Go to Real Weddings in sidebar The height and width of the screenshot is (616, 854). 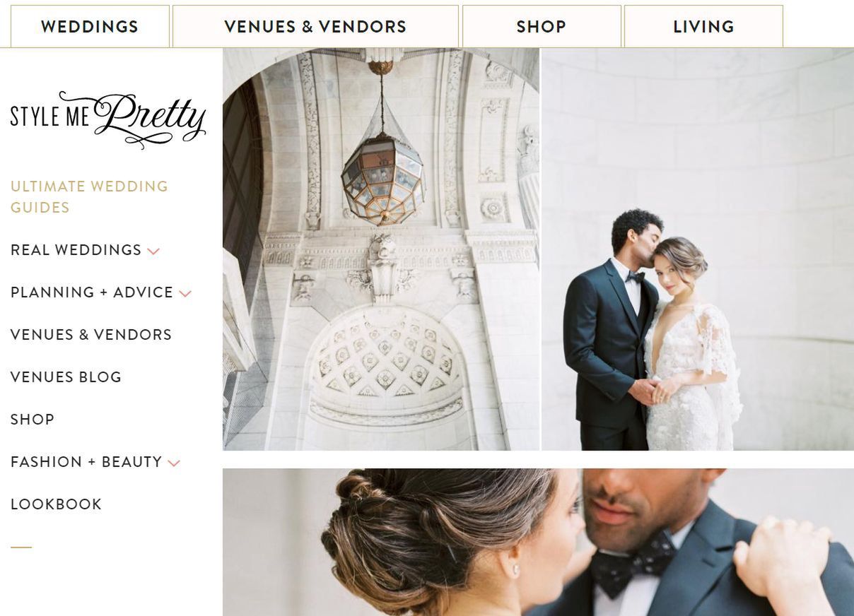coord(76,250)
